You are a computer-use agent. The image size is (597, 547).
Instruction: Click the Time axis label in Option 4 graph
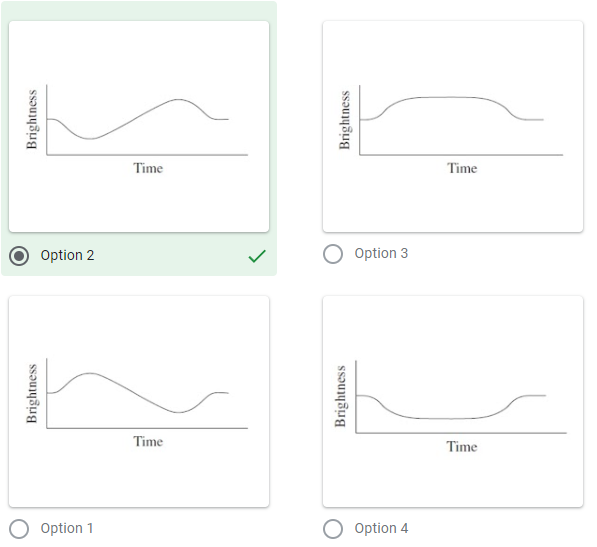[462, 447]
